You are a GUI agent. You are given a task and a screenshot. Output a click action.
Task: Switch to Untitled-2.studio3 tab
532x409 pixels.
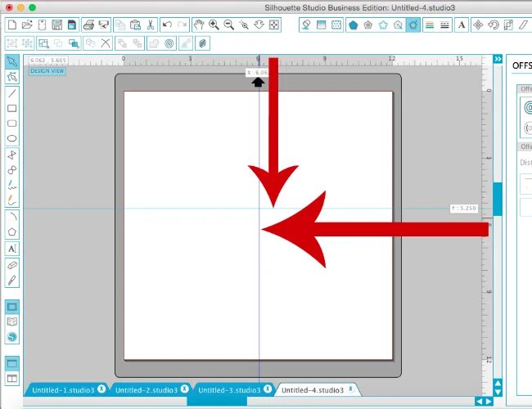point(147,390)
